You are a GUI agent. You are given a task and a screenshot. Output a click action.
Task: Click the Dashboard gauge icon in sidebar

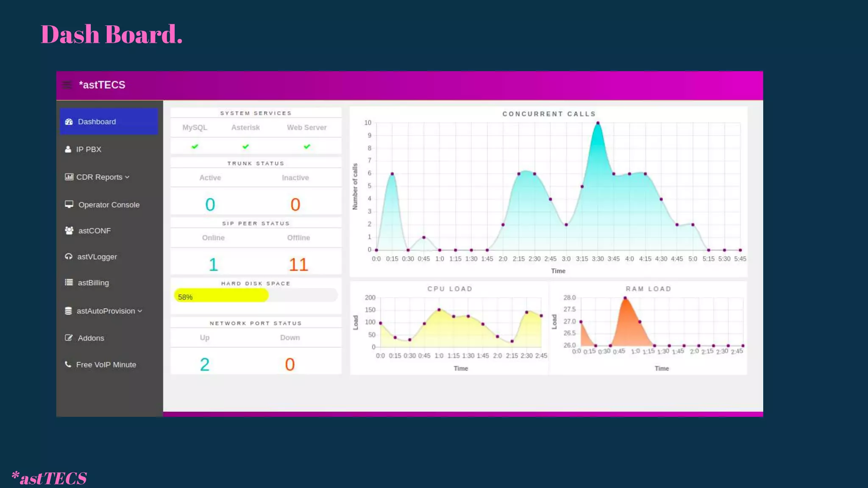tap(69, 122)
